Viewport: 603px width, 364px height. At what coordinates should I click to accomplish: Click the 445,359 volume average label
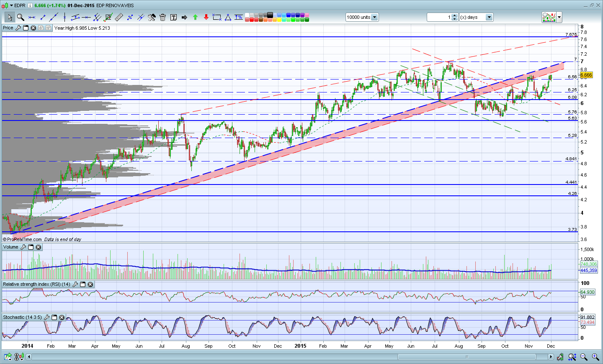coord(588,271)
